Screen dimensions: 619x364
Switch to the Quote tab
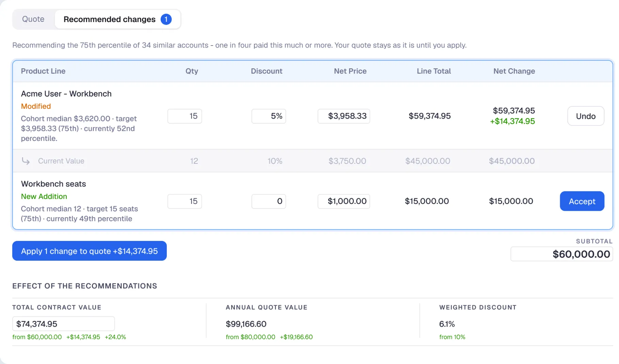pyautogui.click(x=33, y=19)
